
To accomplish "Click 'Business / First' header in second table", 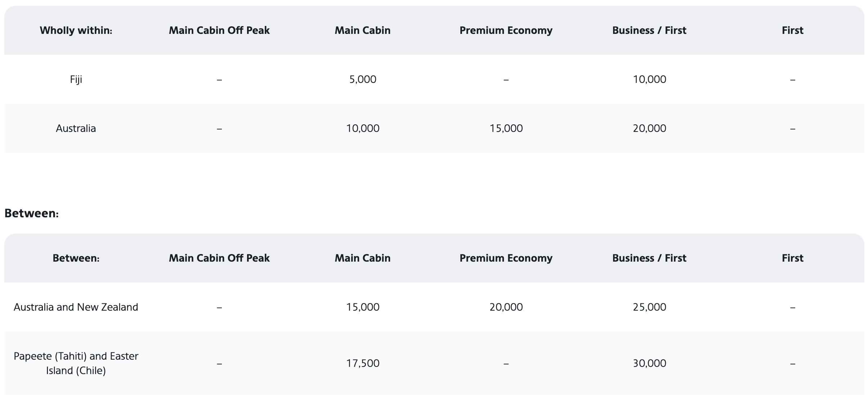I will (649, 258).
